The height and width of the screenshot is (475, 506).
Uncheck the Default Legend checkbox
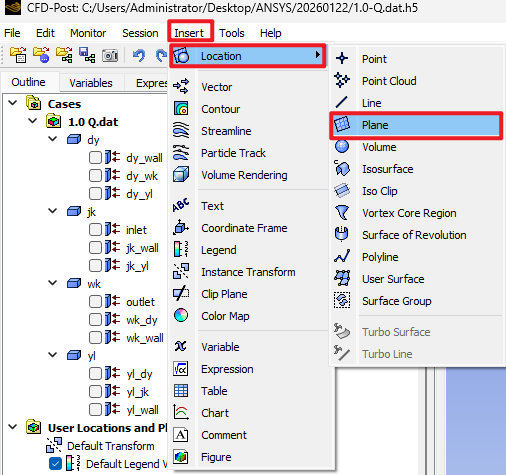point(55,464)
